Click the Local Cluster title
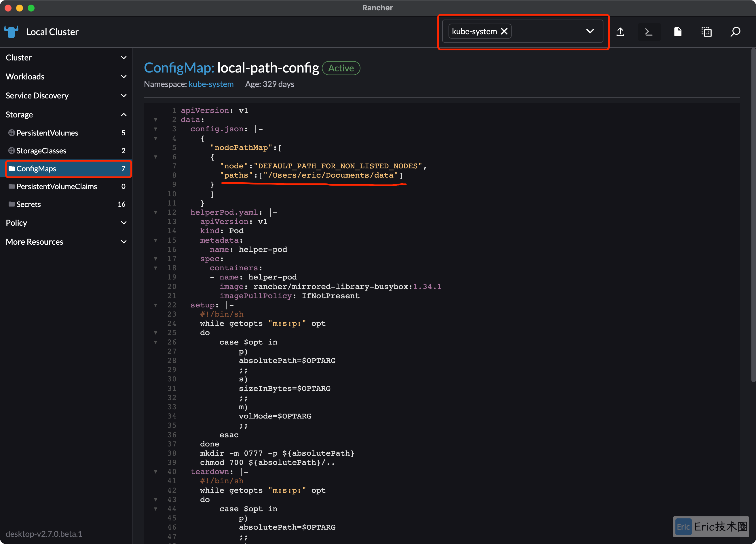The image size is (756, 544). click(52, 32)
